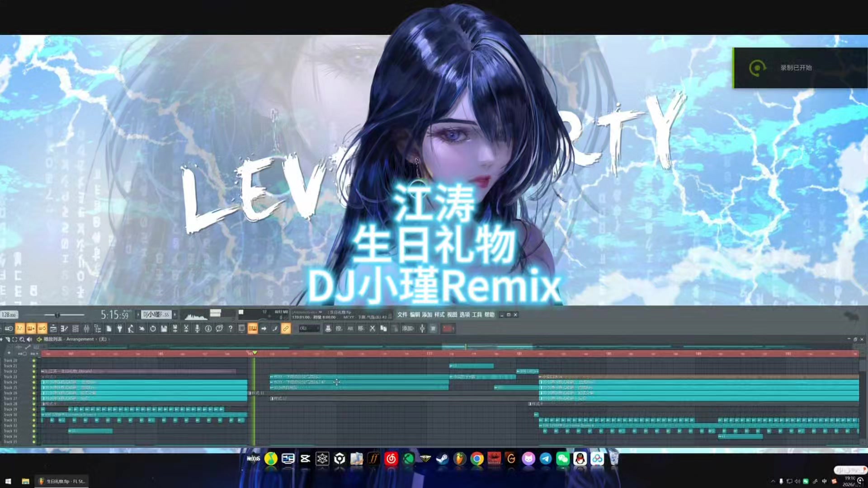Open the 添加 dropdown in toolbar
The image size is (868, 488).
pos(408,328)
